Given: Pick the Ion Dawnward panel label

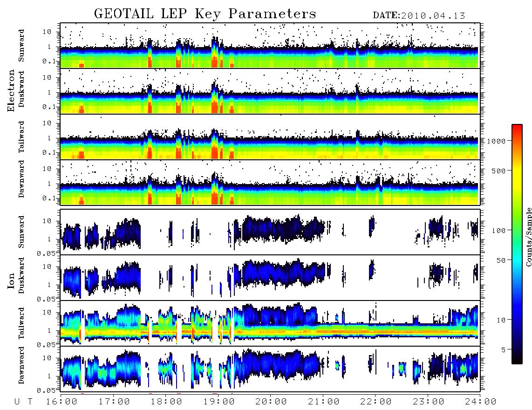Looking at the screenshot, I should (x=21, y=365).
